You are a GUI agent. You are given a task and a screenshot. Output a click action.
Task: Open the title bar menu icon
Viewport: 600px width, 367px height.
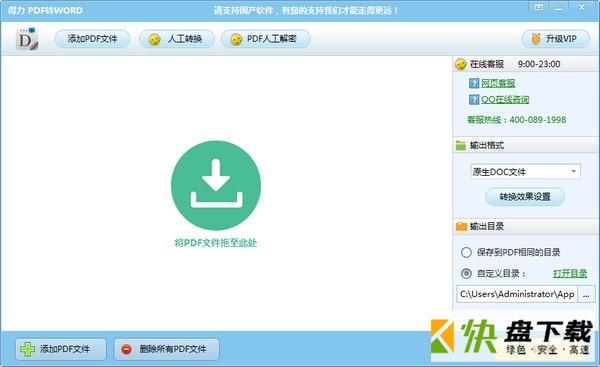(539, 7)
